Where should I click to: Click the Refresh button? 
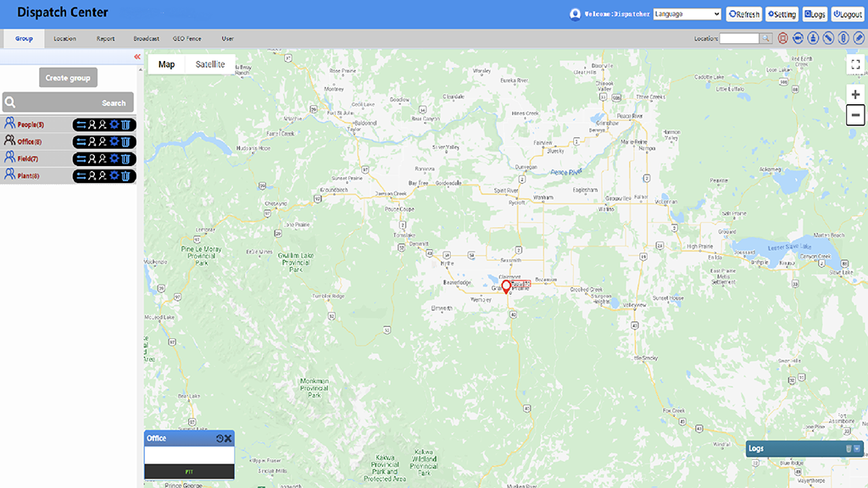(744, 14)
